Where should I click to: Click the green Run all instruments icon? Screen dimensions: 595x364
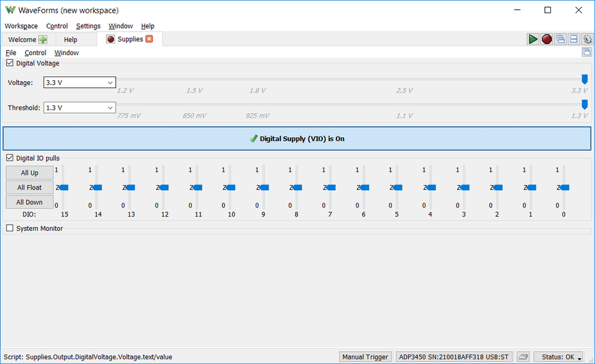[x=533, y=39]
